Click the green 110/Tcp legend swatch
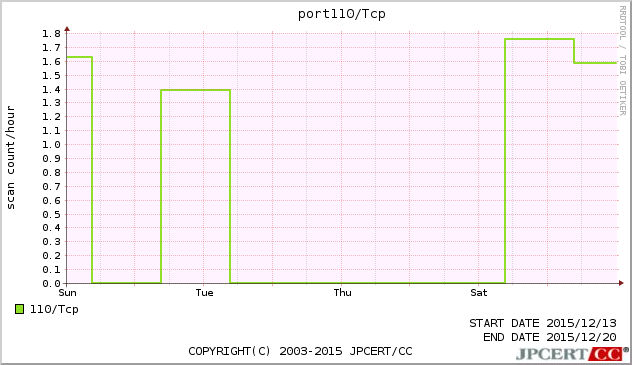 point(19,309)
